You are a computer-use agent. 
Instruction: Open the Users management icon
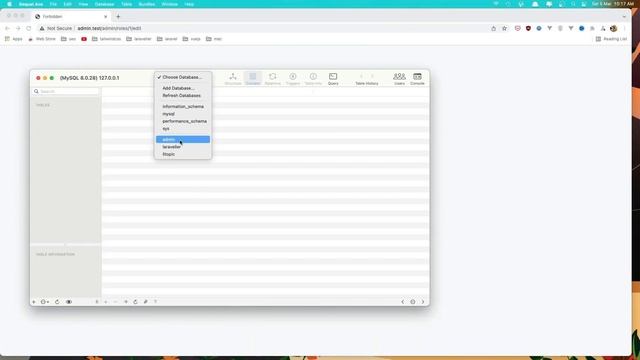pos(399,79)
